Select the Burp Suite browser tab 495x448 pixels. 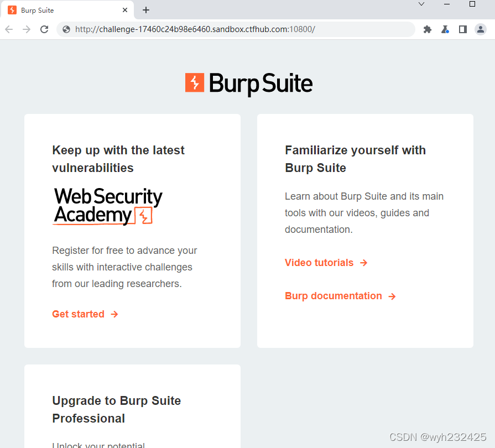tap(67, 10)
